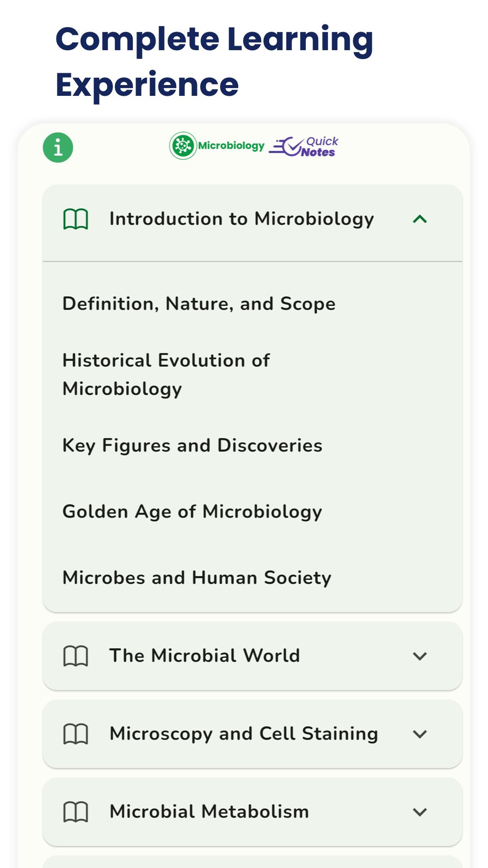Click book icon beside The Microbial World
The width and height of the screenshot is (488, 868).
point(75,656)
